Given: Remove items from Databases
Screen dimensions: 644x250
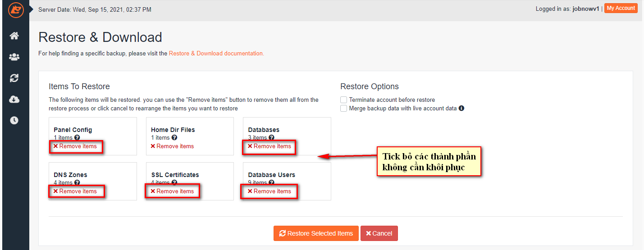Looking at the screenshot, I should 269,146.
